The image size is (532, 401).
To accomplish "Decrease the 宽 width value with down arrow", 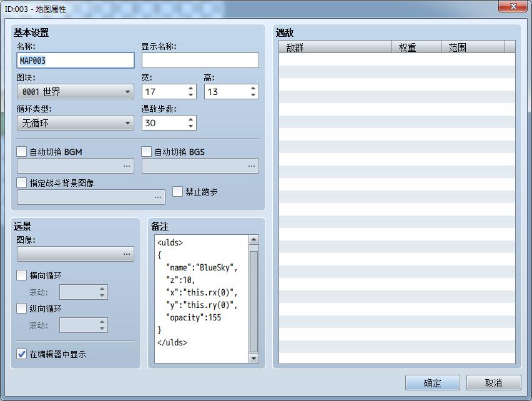I will click(190, 95).
